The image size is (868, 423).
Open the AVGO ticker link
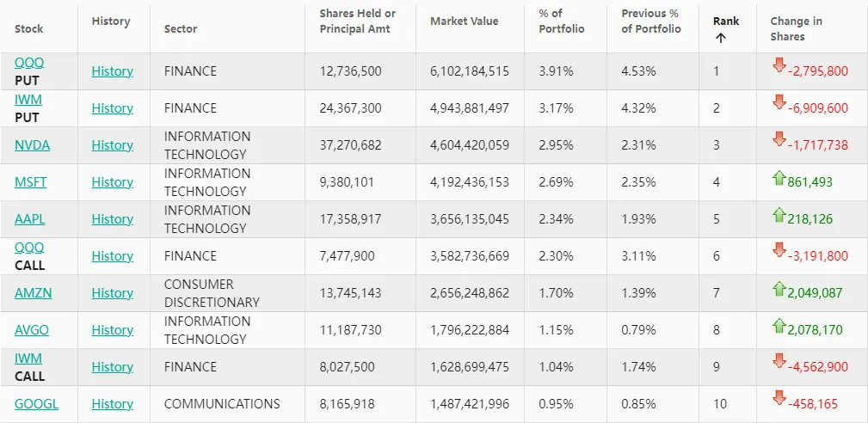coord(32,329)
